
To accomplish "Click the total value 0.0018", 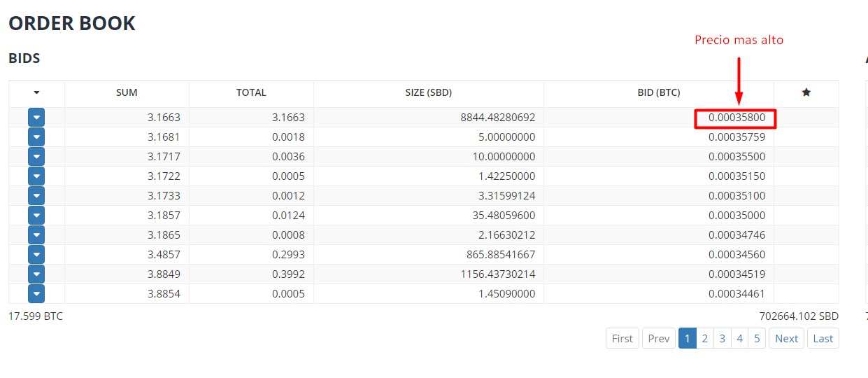I will click(x=288, y=137).
